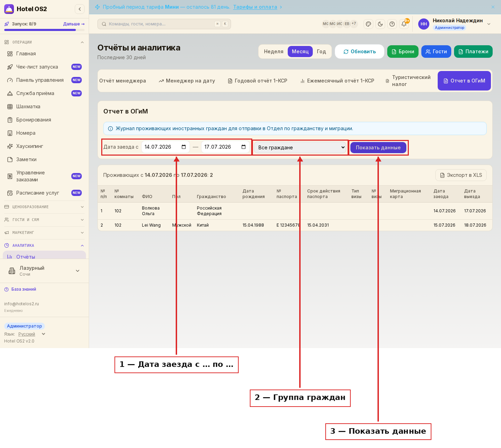Open Заметки in sidebar

45,159
